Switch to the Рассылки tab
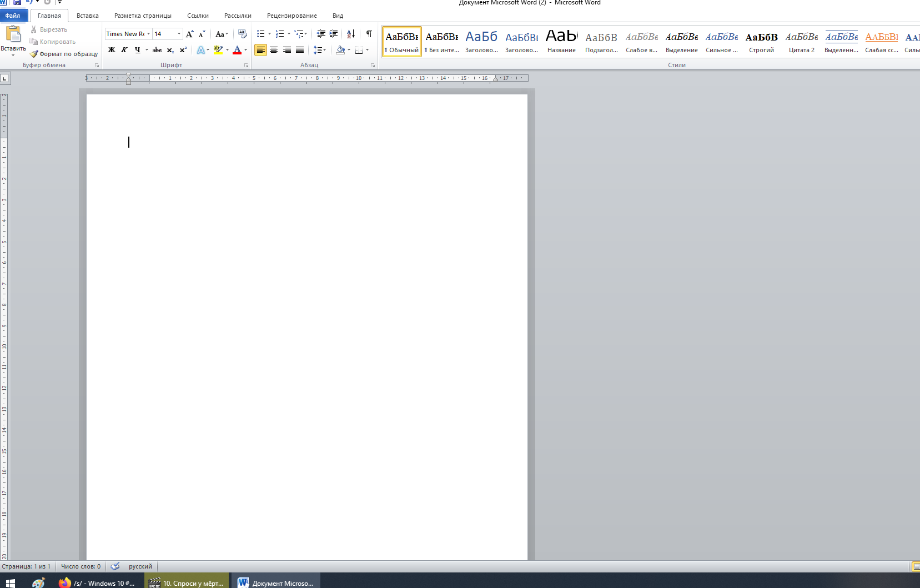This screenshot has height=588, width=920. pyautogui.click(x=238, y=16)
